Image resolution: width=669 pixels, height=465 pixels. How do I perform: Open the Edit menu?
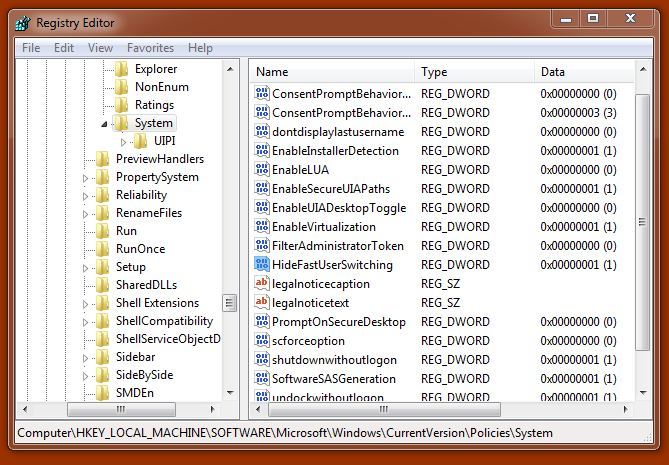(64, 48)
